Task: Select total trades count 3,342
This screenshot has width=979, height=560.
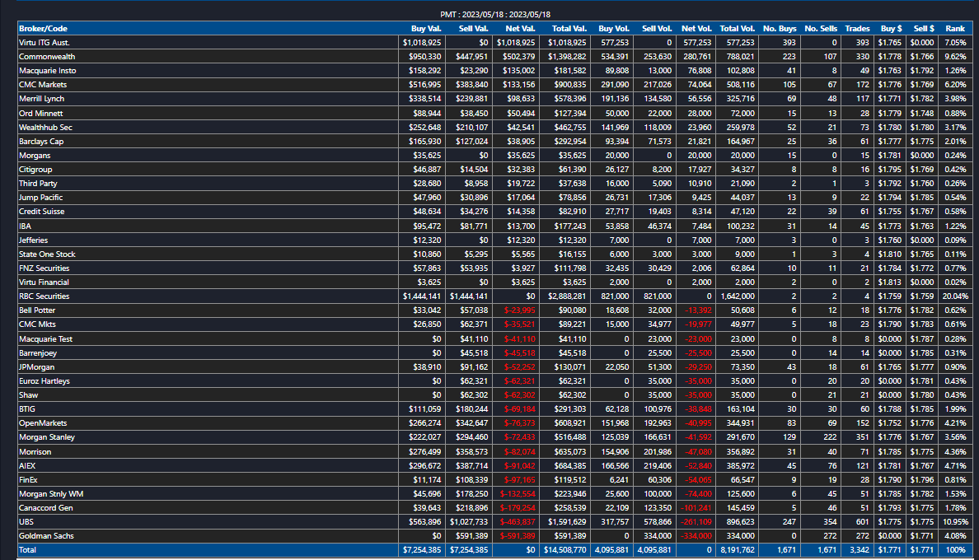Action: [x=859, y=550]
